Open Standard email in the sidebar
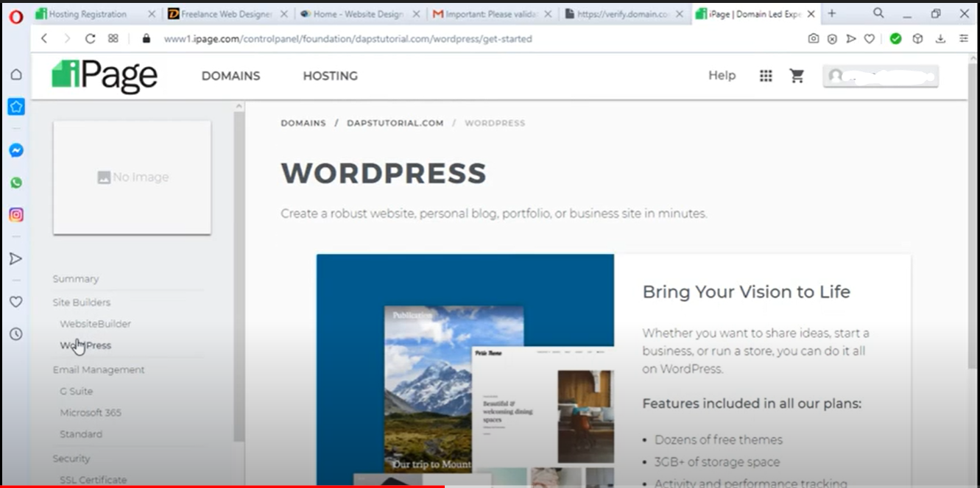 tap(81, 434)
